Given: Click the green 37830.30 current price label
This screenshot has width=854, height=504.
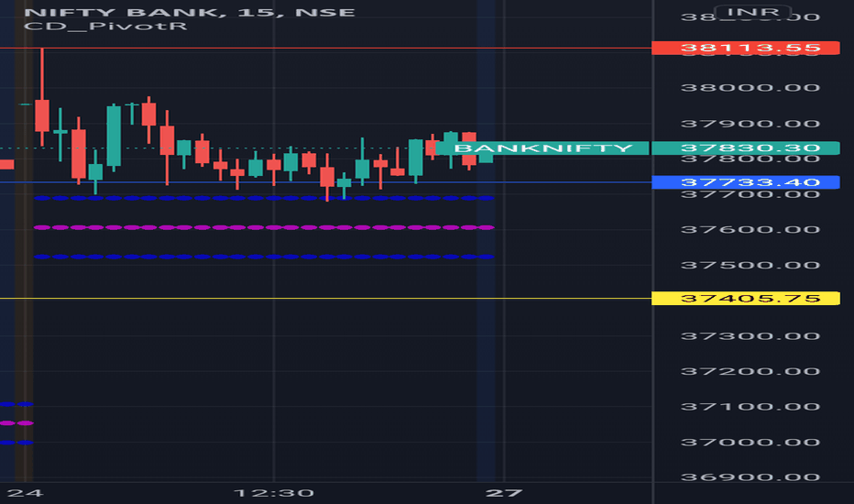Looking at the screenshot, I should coord(746,148).
